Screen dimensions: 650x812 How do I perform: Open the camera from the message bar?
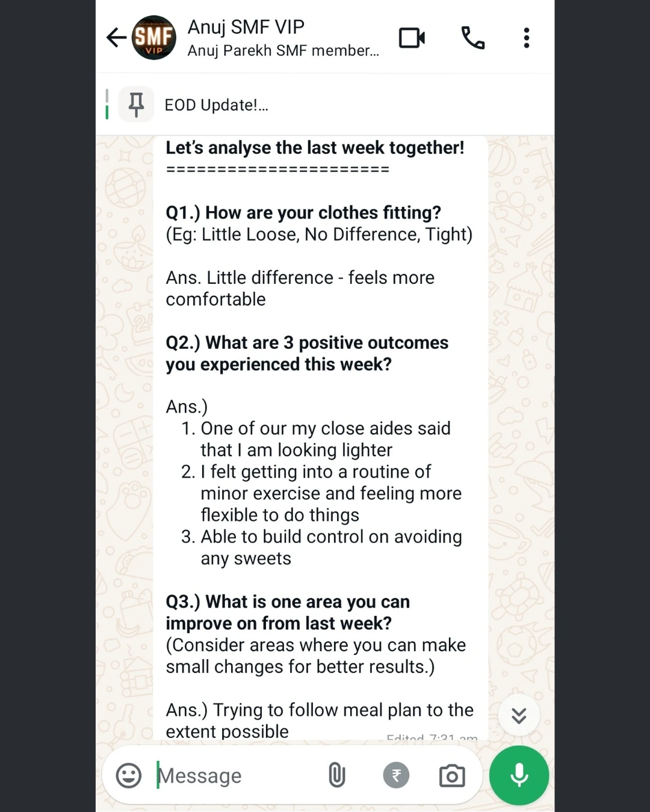pyautogui.click(x=452, y=776)
